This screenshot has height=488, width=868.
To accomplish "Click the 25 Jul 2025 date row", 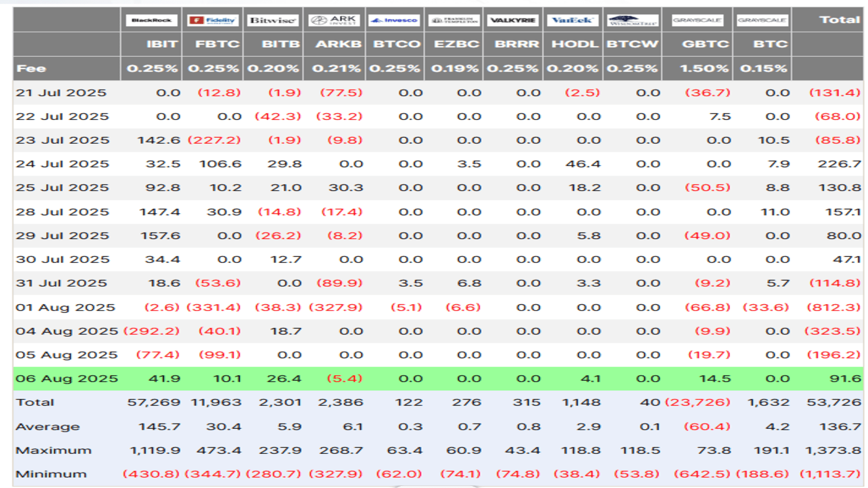I will click(x=62, y=188).
